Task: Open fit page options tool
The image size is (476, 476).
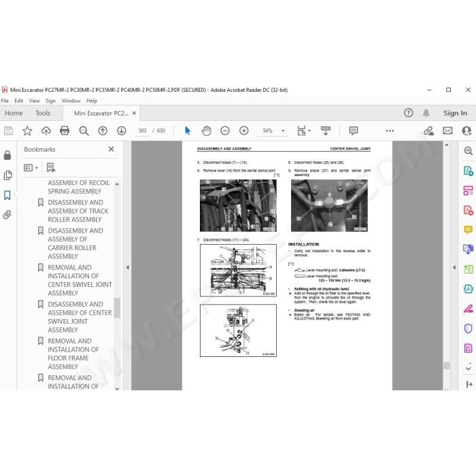Action: click(x=301, y=131)
